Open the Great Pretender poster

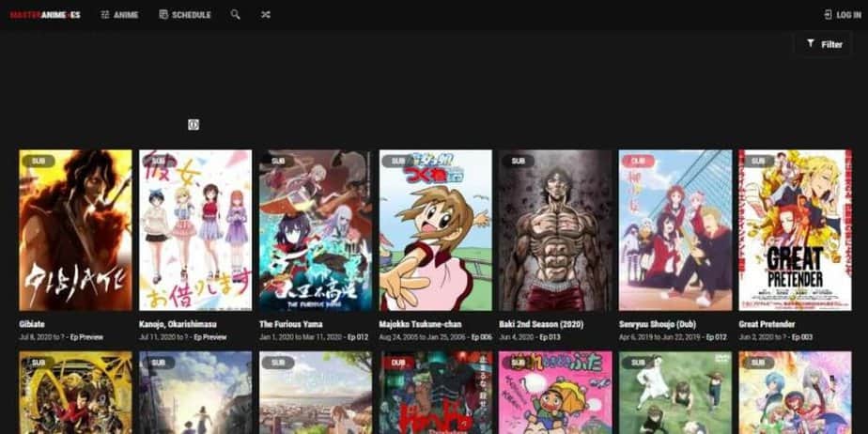[x=796, y=230]
